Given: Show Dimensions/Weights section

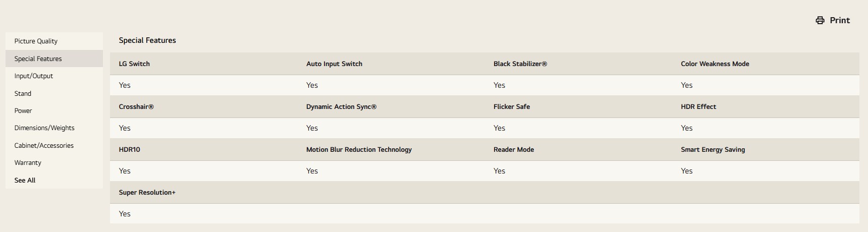Looking at the screenshot, I should point(44,128).
